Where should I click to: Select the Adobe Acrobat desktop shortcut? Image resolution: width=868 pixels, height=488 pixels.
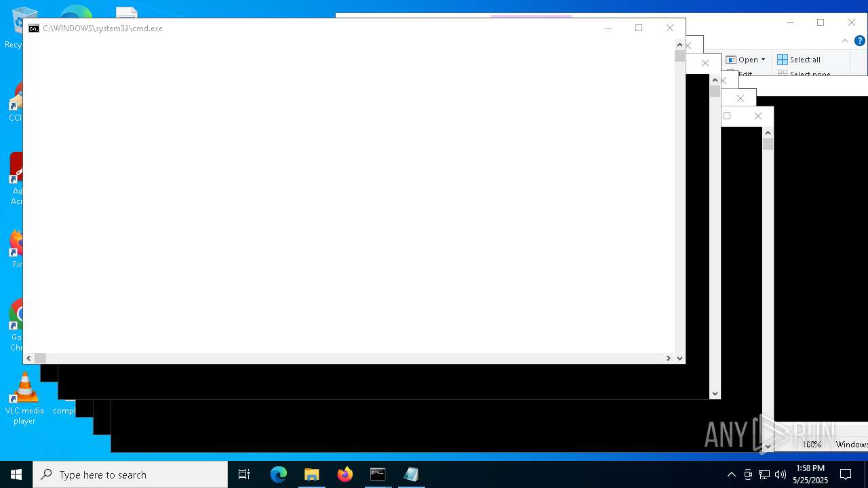(16, 179)
